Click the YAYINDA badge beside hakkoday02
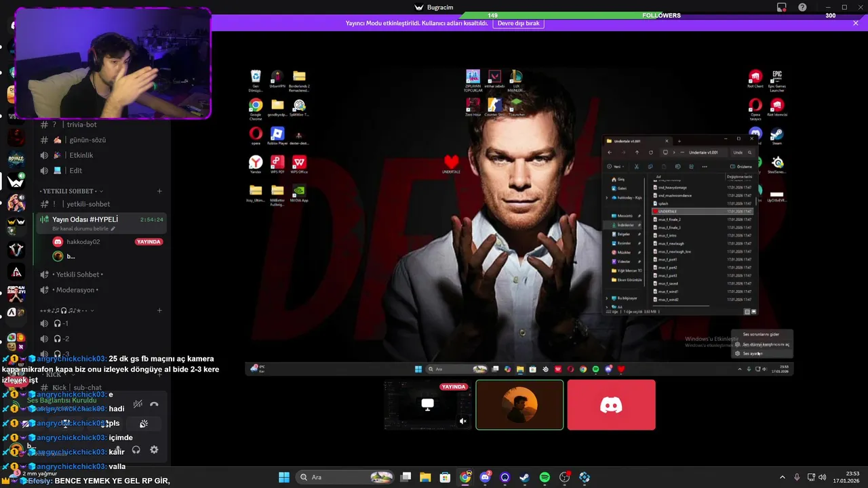Image resolution: width=868 pixels, height=488 pixels. tap(149, 242)
